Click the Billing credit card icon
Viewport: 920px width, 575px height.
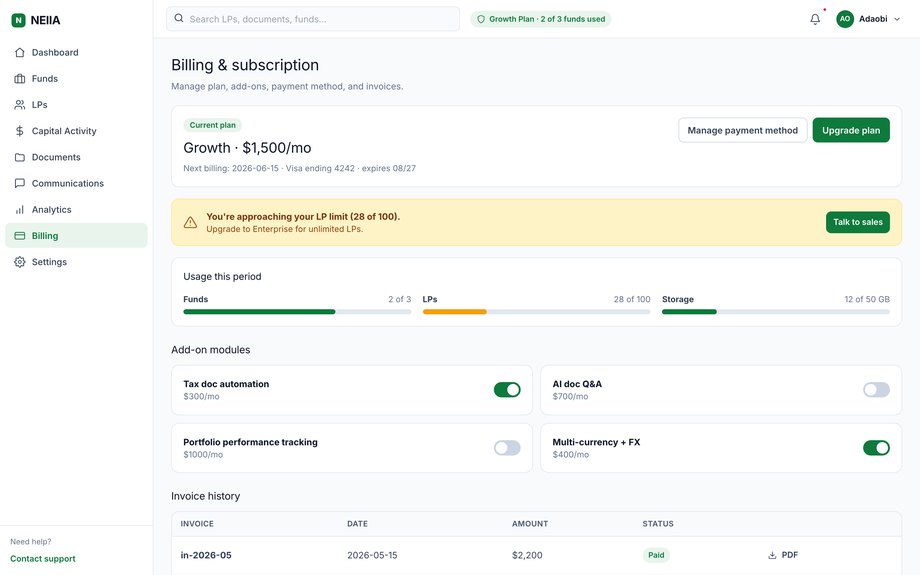click(x=20, y=236)
